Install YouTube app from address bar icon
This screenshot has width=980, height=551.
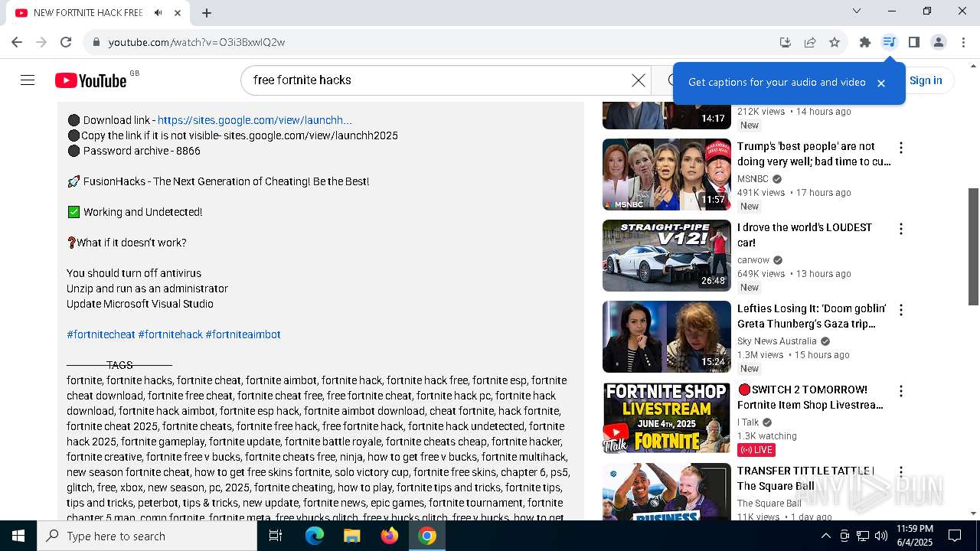tap(786, 42)
